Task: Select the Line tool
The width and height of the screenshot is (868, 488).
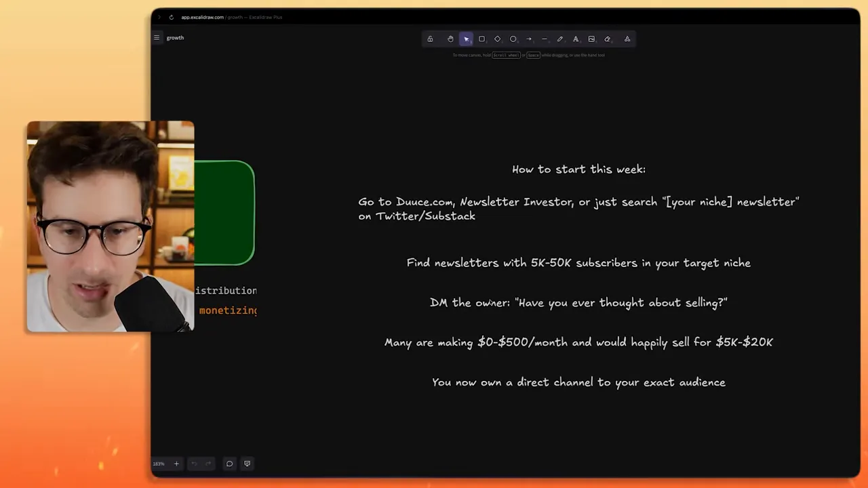Action: click(x=545, y=39)
